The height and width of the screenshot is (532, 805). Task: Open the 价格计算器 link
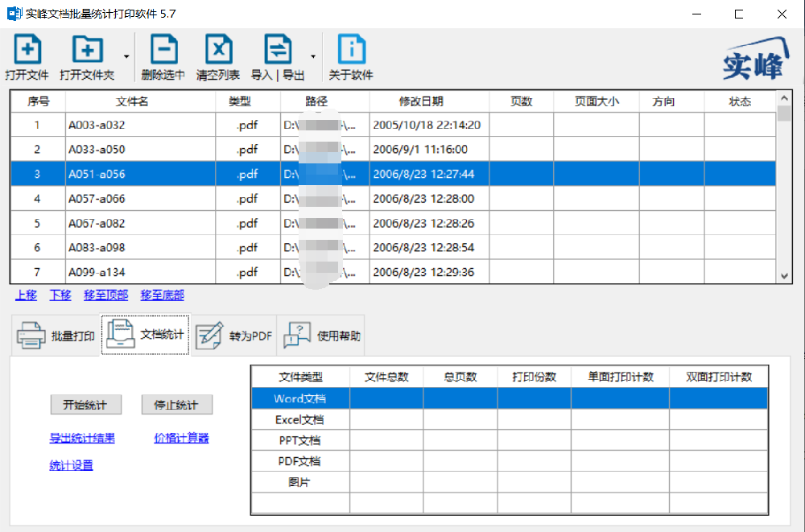(x=181, y=438)
